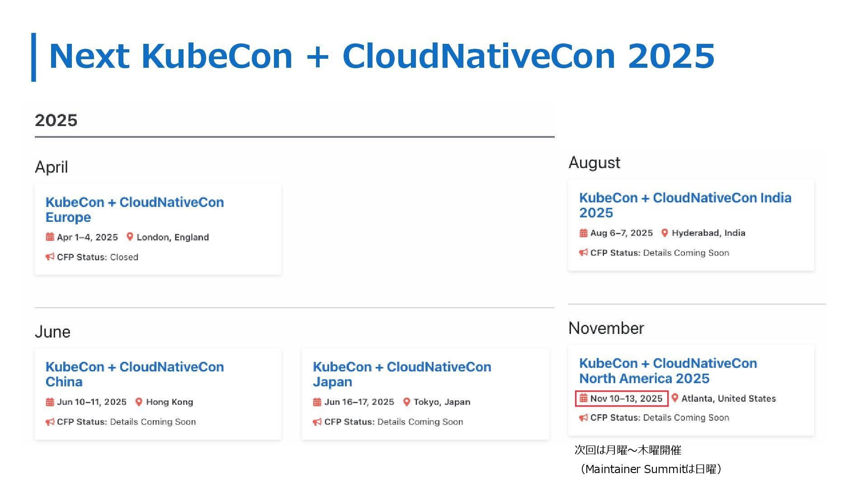Click calendar icon beside Aug 6–7, 2025
Viewport: 868px width, 488px height.
(583, 233)
